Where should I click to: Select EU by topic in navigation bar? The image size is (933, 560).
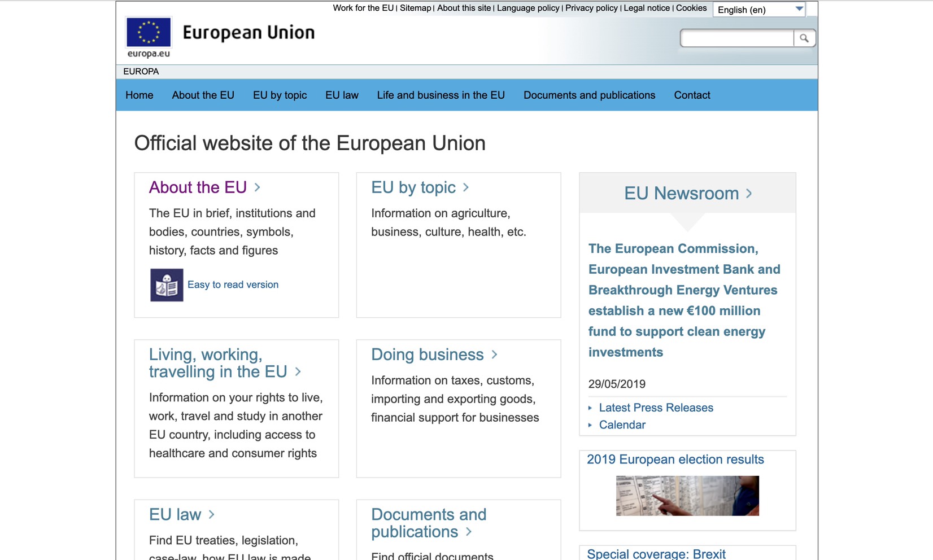[280, 95]
